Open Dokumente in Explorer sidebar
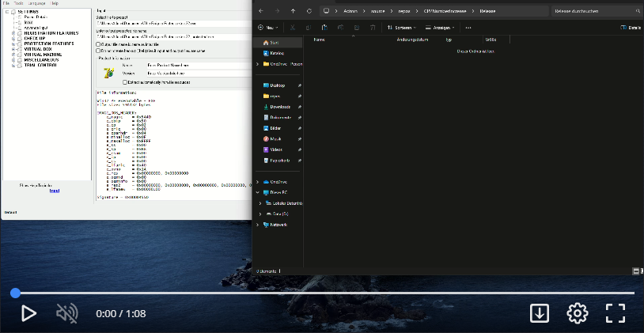Image resolution: width=644 pixels, height=333 pixels. [x=278, y=117]
